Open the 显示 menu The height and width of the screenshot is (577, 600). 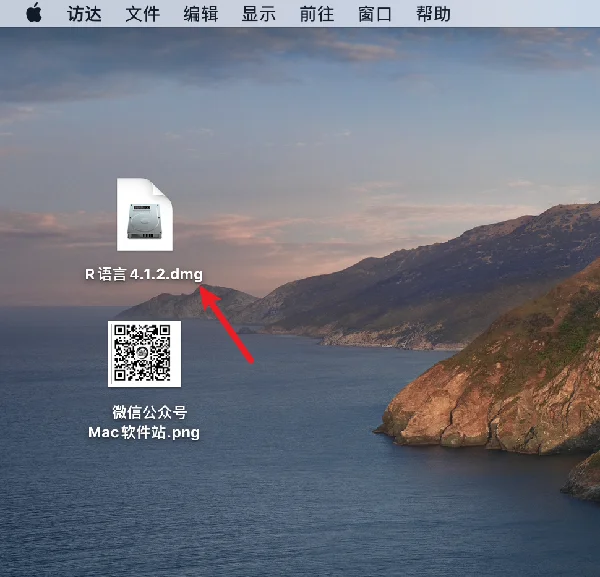pyautogui.click(x=259, y=14)
